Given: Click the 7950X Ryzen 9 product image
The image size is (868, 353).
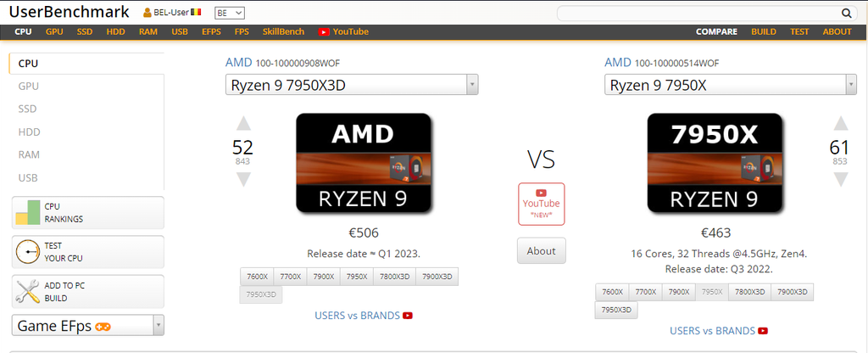Looking at the screenshot, I should pos(715,163).
